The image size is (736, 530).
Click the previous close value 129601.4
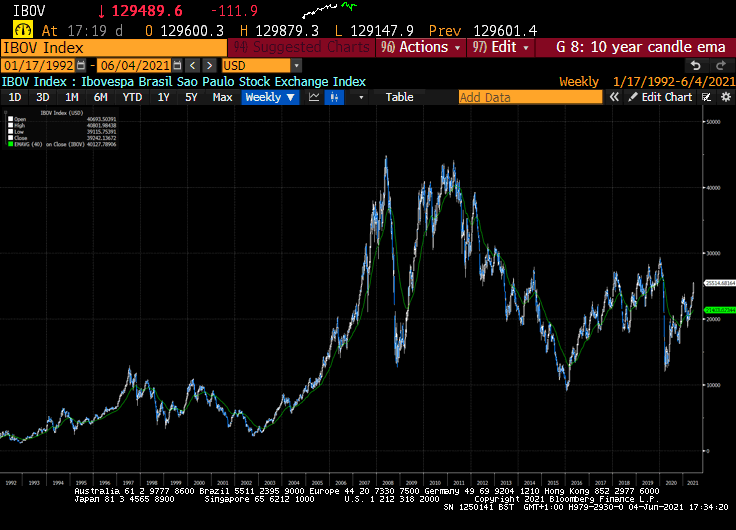tap(505, 31)
